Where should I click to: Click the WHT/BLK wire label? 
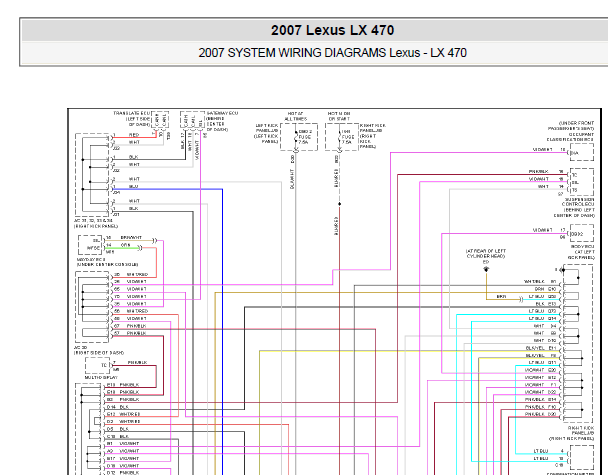(x=534, y=282)
